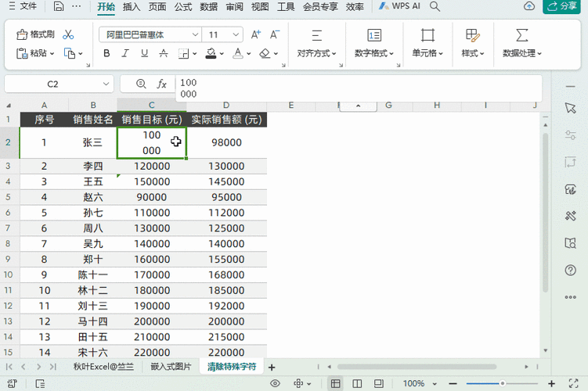This screenshot has width=588, height=391.
Task: Switch to the 视图 ribbon tab
Action: (x=260, y=6)
